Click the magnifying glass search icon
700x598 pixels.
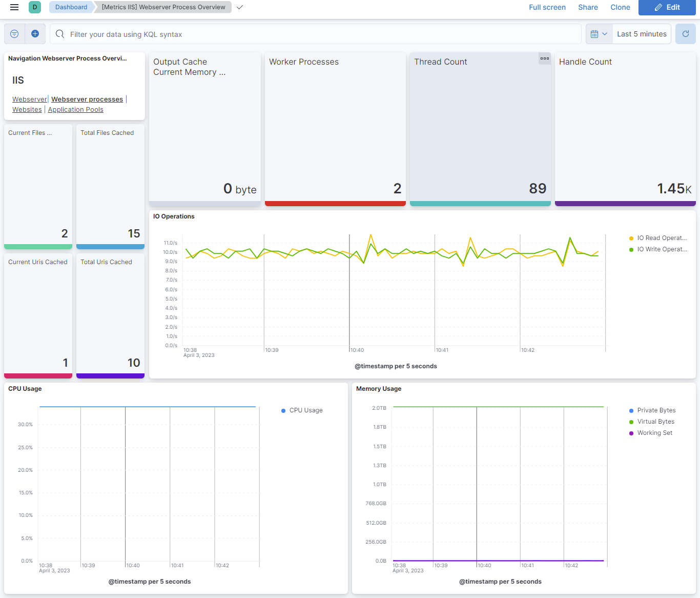(59, 34)
